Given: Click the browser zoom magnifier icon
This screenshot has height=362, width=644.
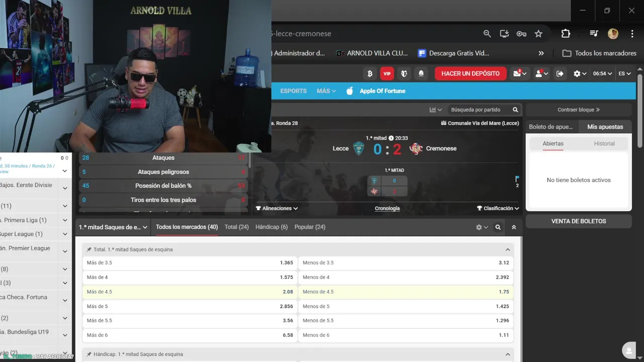Looking at the screenshot, I should click(487, 34).
